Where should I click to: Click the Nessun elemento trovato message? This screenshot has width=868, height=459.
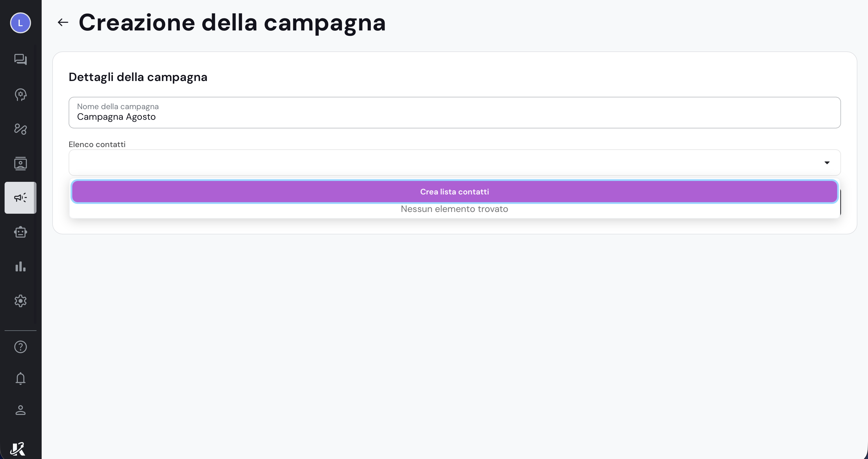455,209
